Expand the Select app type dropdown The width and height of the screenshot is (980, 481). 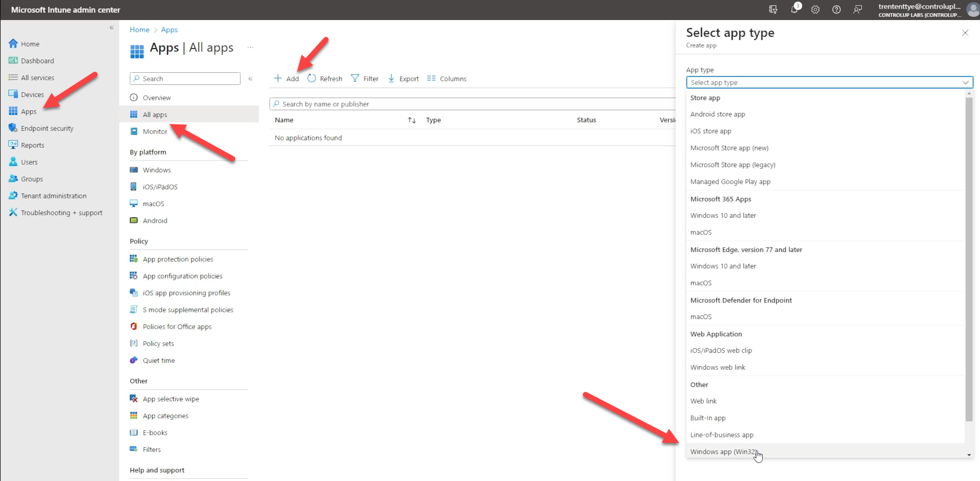pos(829,82)
